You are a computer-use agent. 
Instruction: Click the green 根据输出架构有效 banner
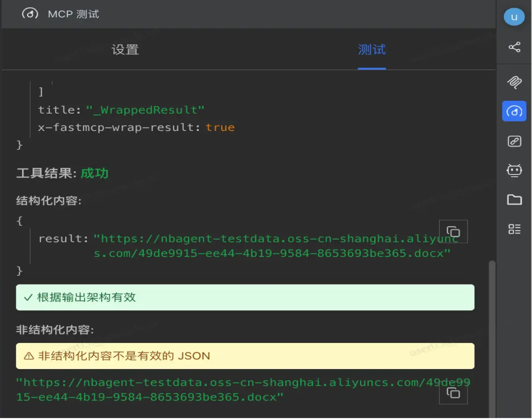point(245,297)
